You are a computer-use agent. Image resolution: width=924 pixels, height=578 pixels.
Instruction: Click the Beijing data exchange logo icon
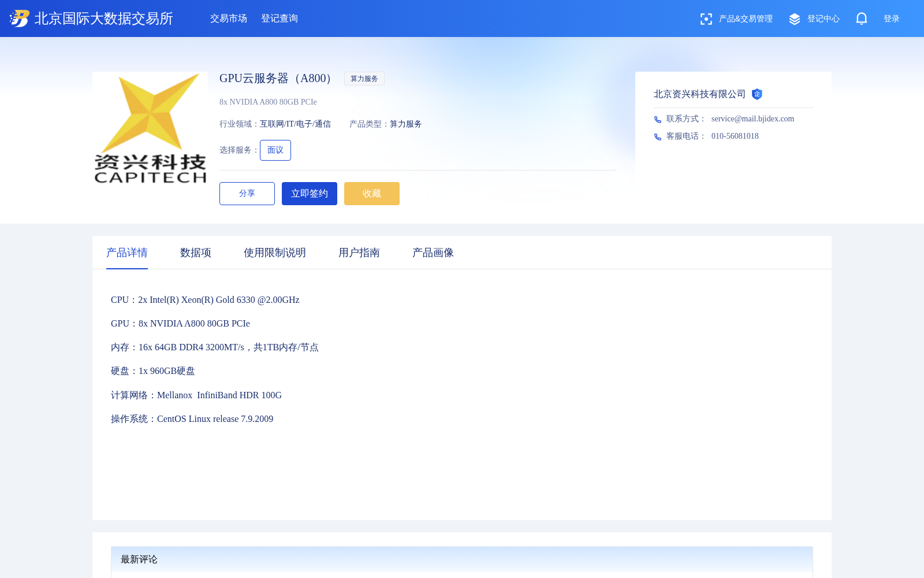coord(19,18)
